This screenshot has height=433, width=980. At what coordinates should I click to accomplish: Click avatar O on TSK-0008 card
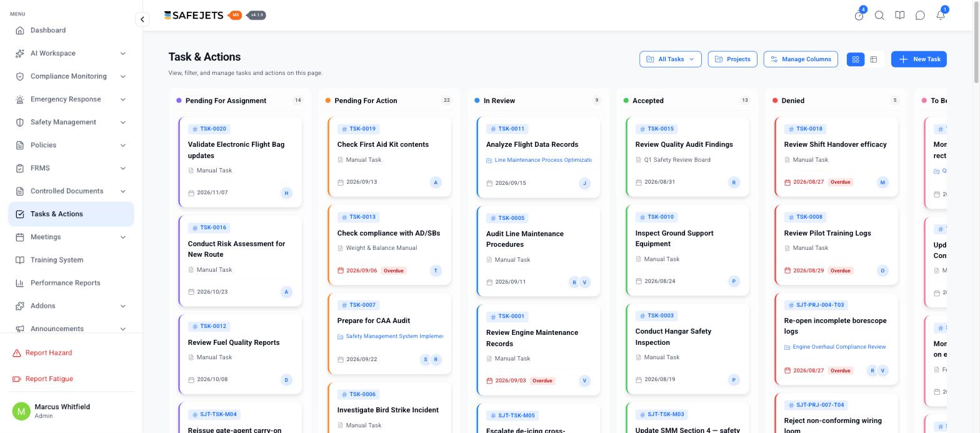point(882,271)
